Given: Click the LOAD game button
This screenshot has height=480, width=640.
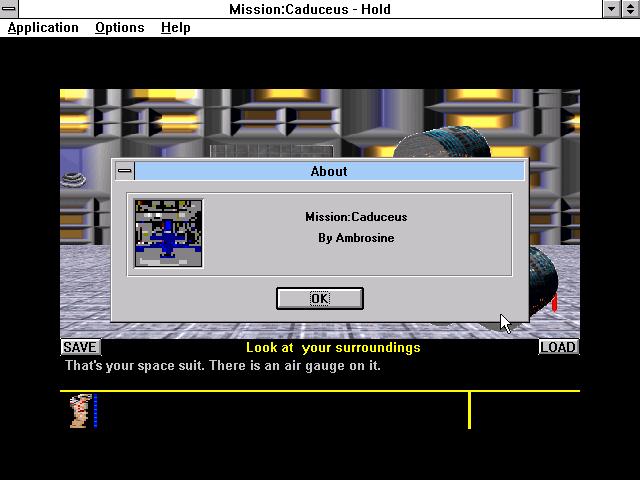Looking at the screenshot, I should tap(558, 347).
